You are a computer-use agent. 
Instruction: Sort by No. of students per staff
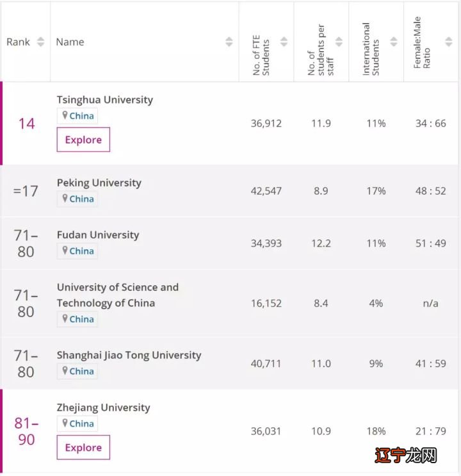(338, 42)
